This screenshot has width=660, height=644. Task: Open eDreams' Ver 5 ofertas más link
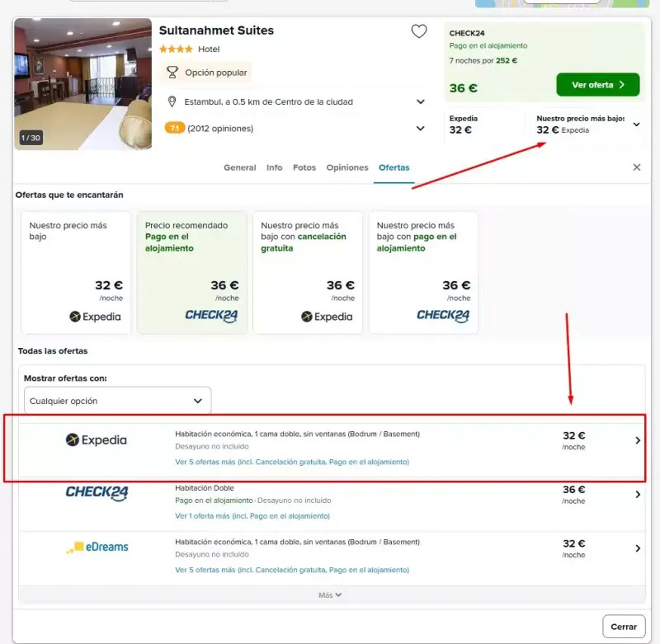pos(292,570)
